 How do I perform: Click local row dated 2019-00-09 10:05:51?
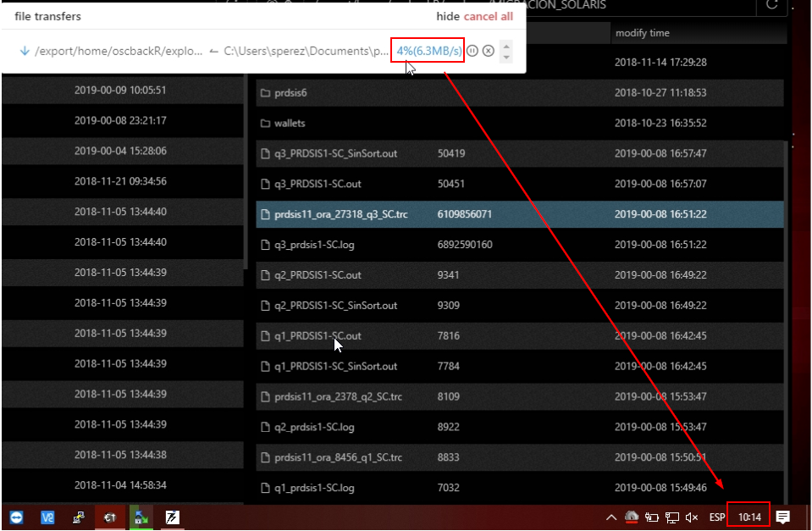coord(122,90)
